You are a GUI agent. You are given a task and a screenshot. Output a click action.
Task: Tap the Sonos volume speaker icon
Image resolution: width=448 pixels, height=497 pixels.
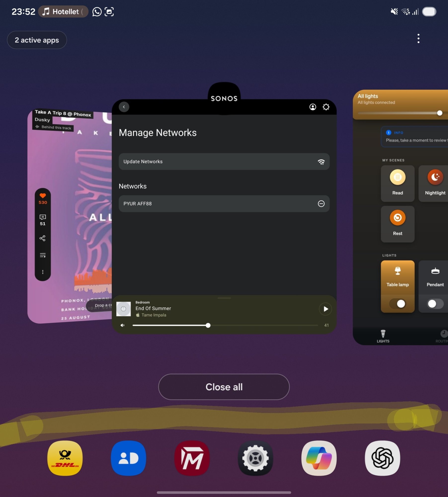pyautogui.click(x=122, y=325)
